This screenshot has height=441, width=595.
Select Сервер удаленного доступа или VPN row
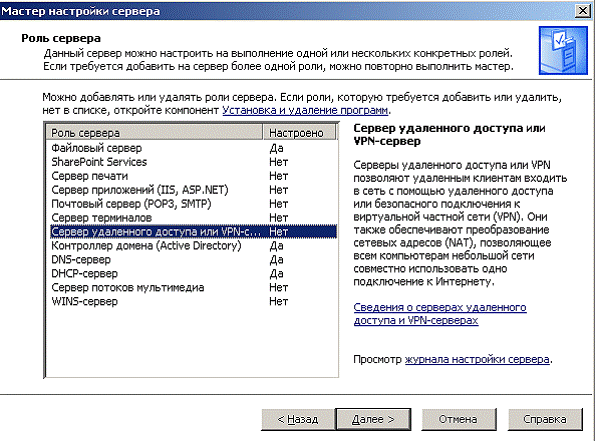click(x=193, y=232)
